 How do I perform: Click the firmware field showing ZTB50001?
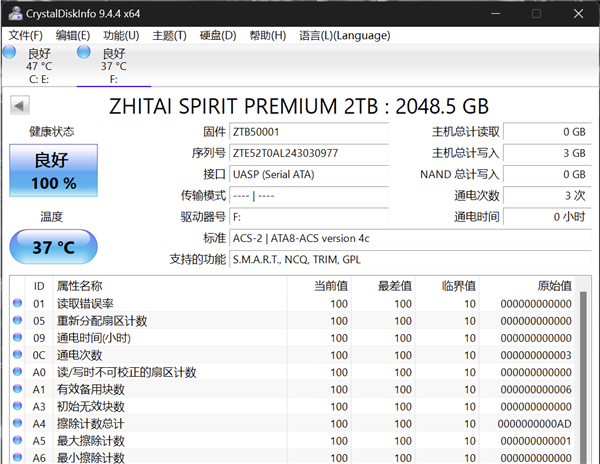click(x=308, y=132)
